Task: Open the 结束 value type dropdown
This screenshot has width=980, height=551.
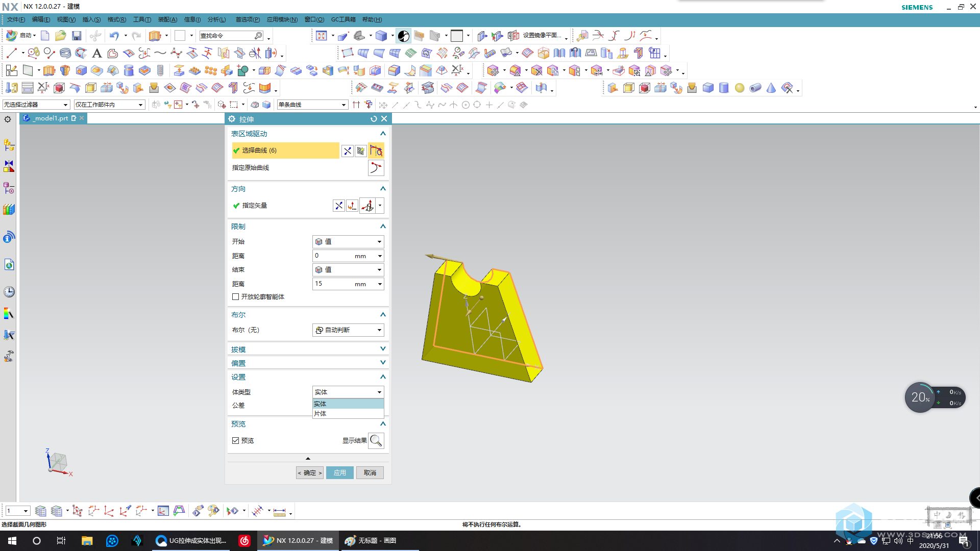Action: [348, 270]
